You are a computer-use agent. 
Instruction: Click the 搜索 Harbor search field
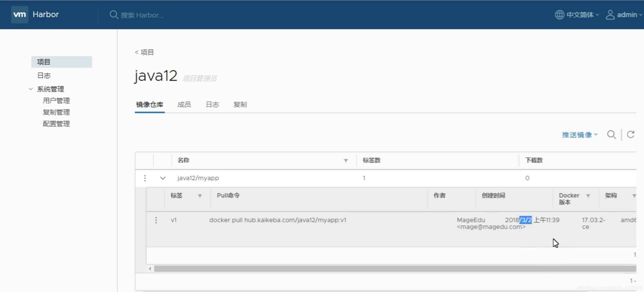[x=142, y=15]
